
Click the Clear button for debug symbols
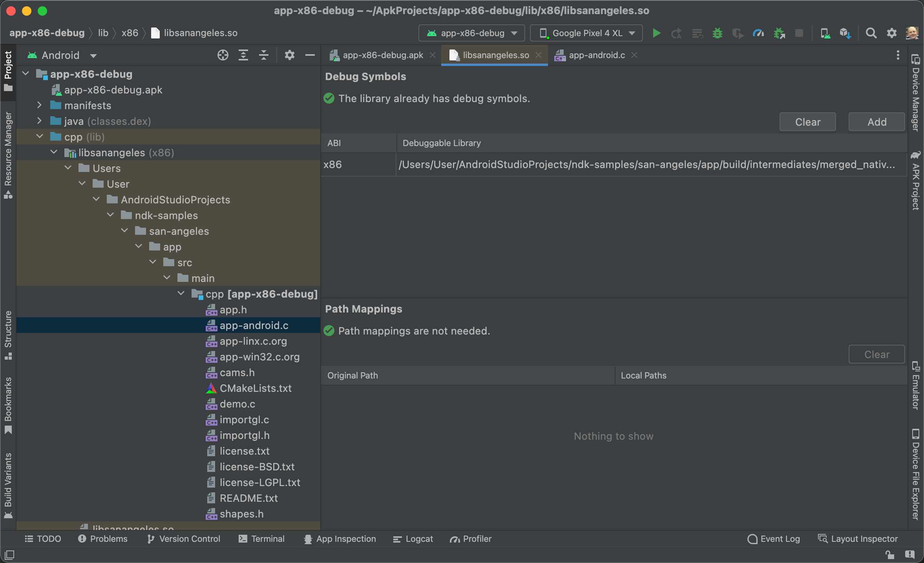[x=809, y=121]
